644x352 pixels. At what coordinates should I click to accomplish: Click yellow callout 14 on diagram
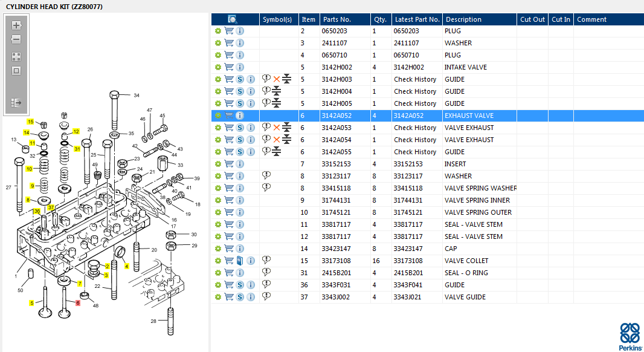[27, 132]
